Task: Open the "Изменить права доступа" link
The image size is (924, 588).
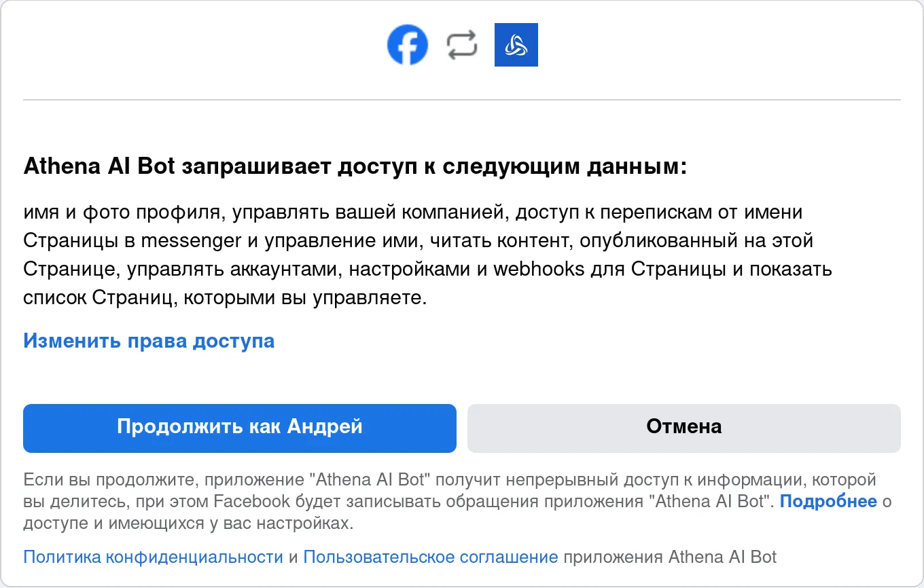Action: 149,341
